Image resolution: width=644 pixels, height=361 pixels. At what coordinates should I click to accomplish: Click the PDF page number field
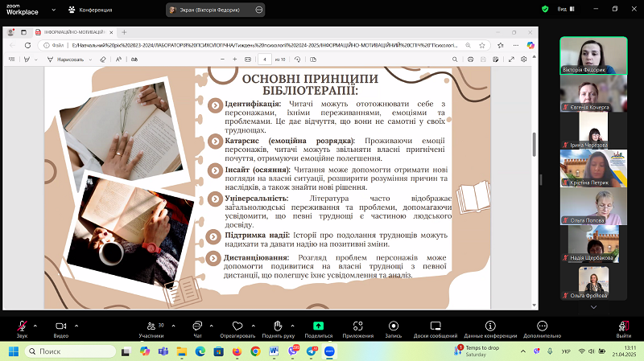[x=265, y=59]
